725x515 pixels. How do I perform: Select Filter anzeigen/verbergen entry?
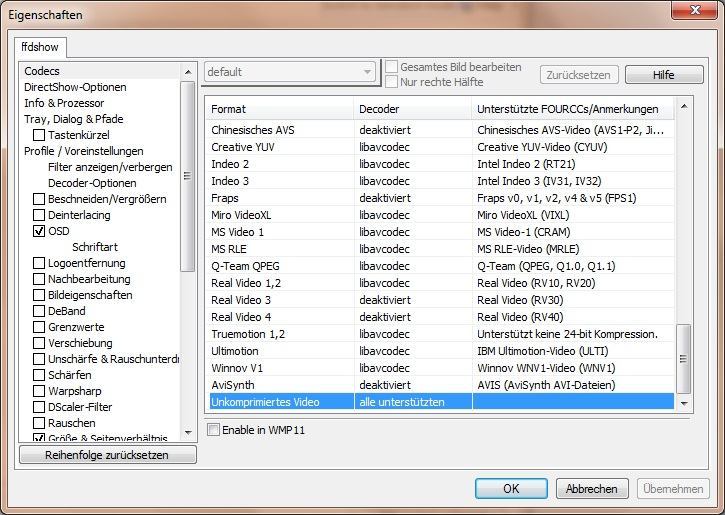(110, 167)
